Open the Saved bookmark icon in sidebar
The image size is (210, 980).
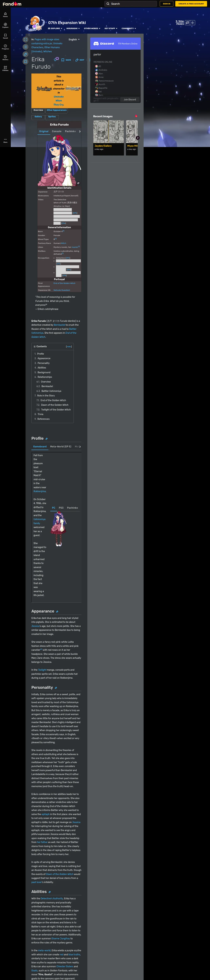[x=5, y=36]
